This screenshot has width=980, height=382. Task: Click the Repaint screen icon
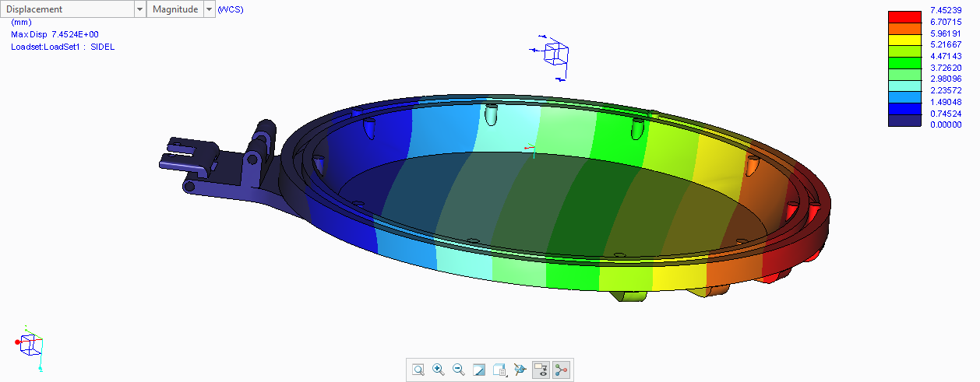[479, 370]
